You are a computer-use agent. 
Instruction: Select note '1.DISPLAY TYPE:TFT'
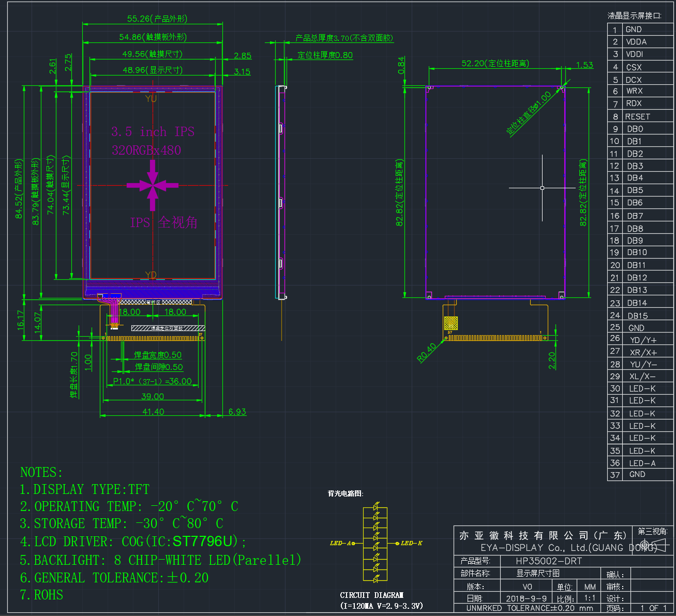[85, 489]
